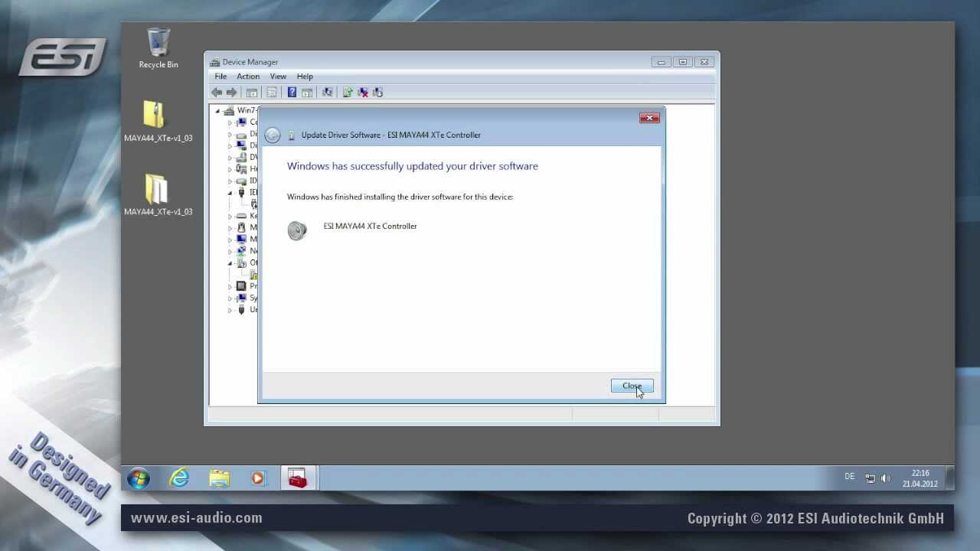Image resolution: width=980 pixels, height=551 pixels.
Task: Expand the DVD/CD-ROM drives category
Action: click(230, 158)
